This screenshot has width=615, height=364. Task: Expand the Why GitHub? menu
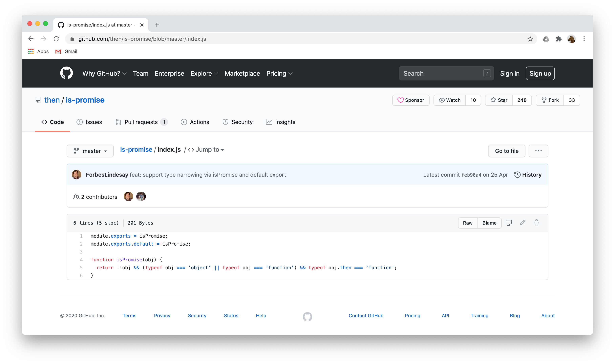tap(104, 73)
